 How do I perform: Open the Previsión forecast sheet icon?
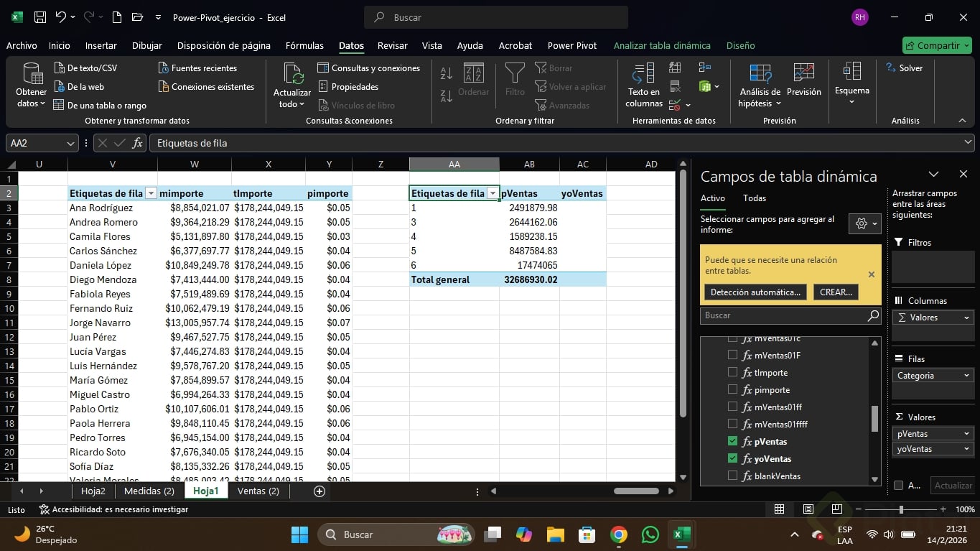tap(803, 73)
